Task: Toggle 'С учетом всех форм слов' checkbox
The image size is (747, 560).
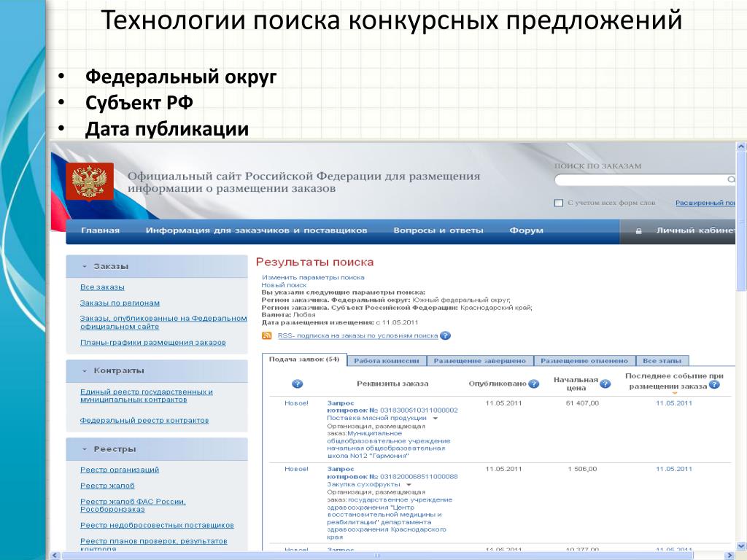Action: click(x=559, y=203)
